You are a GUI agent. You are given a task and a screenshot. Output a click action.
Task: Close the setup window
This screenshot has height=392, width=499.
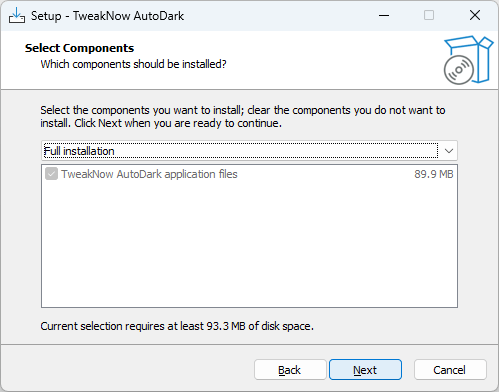coord(475,15)
